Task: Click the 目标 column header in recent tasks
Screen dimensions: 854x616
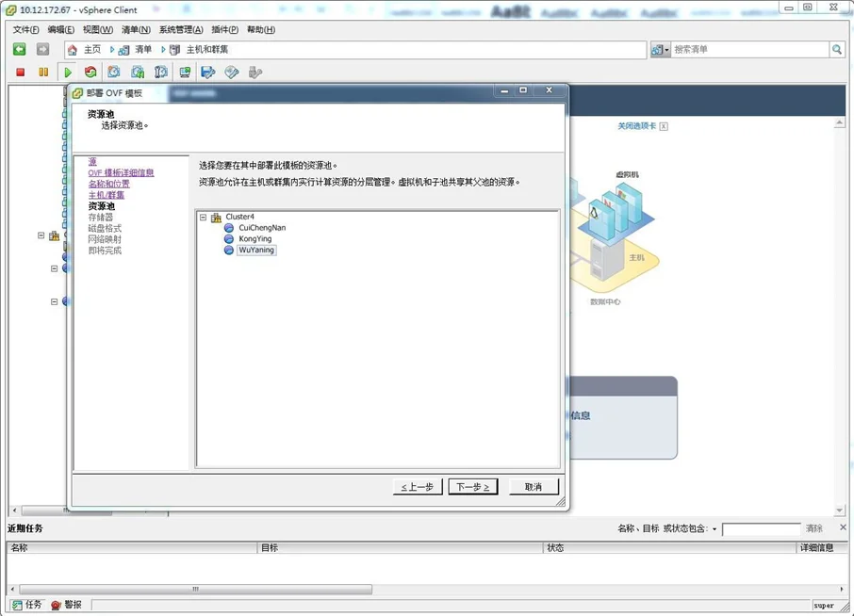Action: click(401, 548)
